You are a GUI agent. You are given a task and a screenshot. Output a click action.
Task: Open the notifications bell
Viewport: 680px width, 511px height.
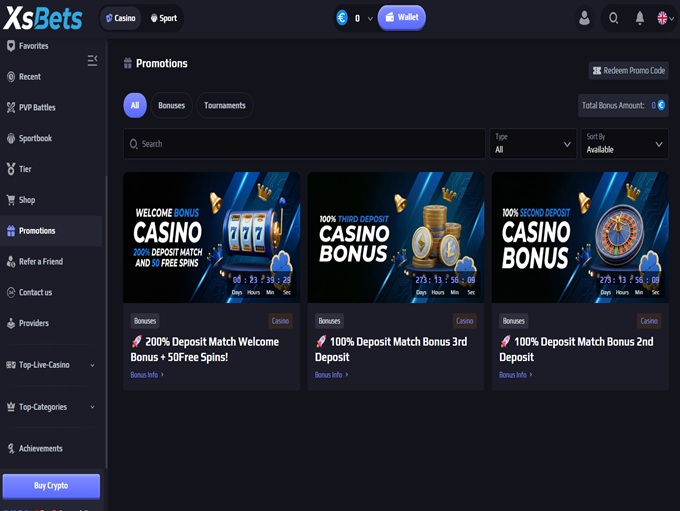(640, 18)
